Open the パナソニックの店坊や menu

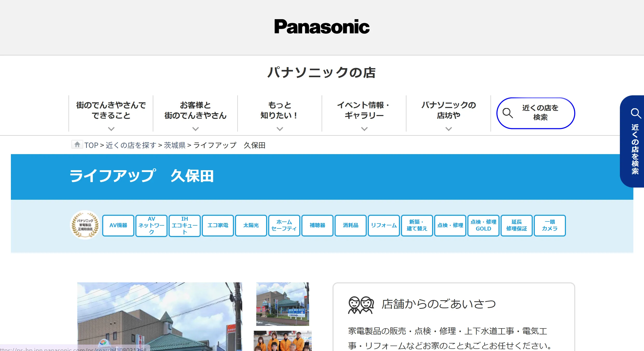pyautogui.click(x=448, y=113)
